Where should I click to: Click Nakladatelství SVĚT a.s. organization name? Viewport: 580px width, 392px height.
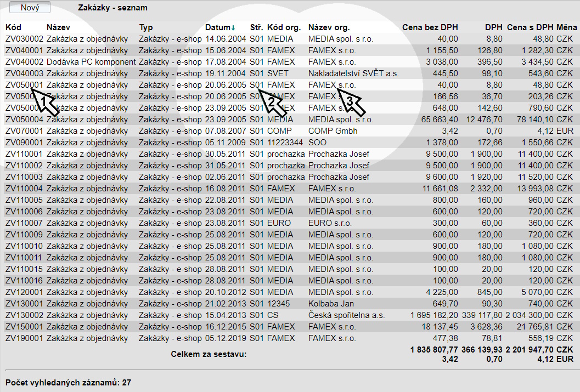tap(353, 73)
